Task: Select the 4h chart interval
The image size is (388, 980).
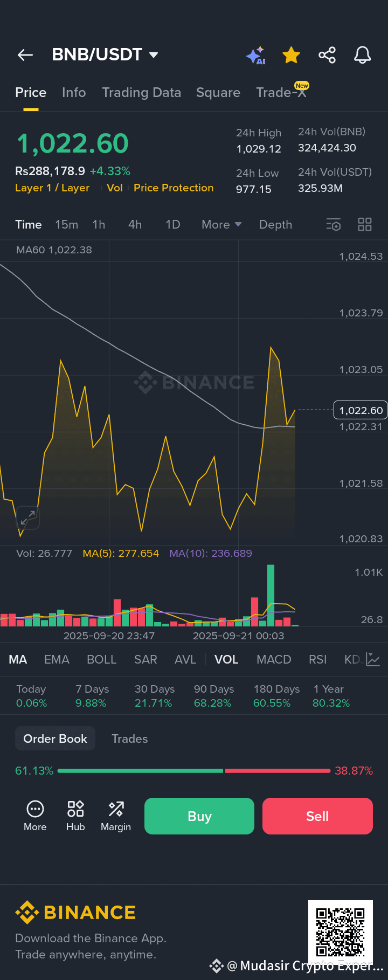Action: (135, 224)
